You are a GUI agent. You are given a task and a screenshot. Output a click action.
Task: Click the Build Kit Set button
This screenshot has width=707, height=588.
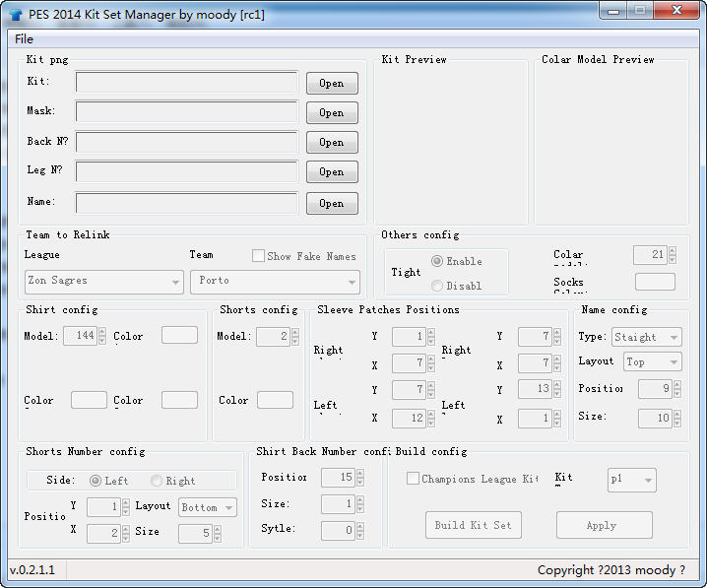click(474, 525)
